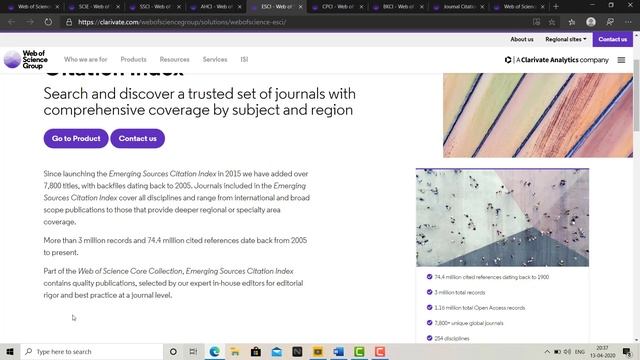The image size is (640, 360).
Task: Open the Services menu
Action: coord(215,60)
